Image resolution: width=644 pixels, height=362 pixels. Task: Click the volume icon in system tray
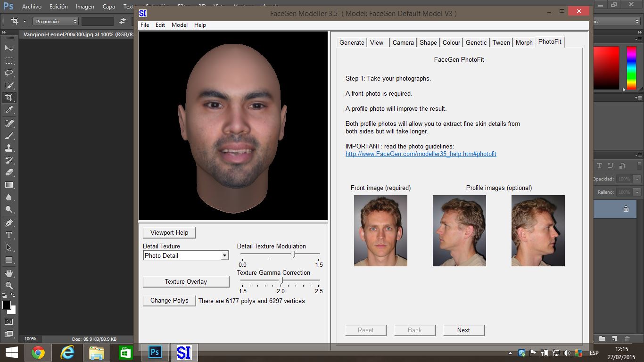(x=567, y=353)
